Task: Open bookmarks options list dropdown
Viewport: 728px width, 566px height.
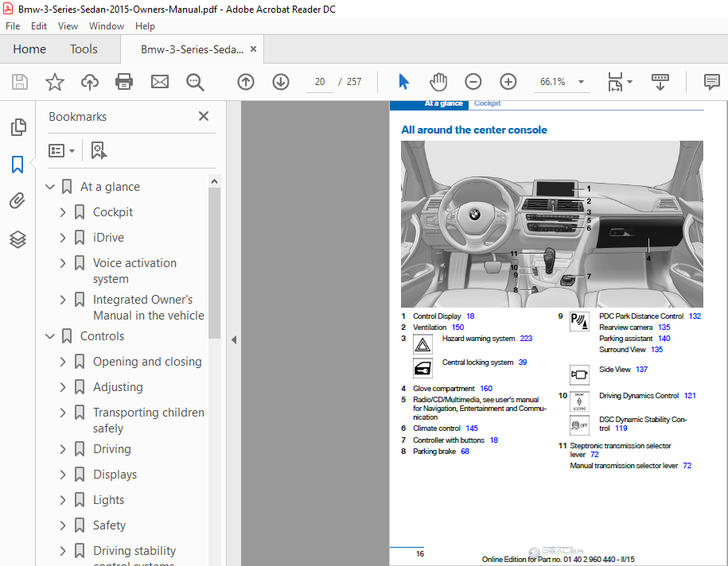Action: 61,151
